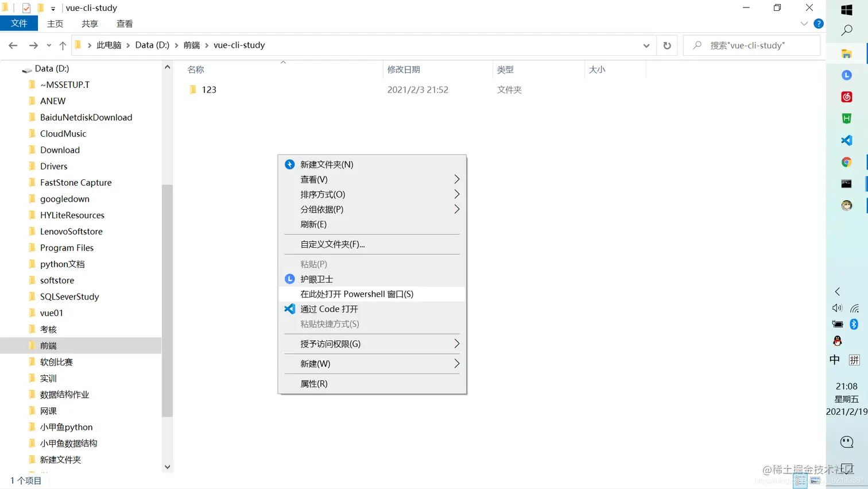This screenshot has height=489, width=868.
Task: Open the terminal window taskbar icon
Action: [847, 184]
